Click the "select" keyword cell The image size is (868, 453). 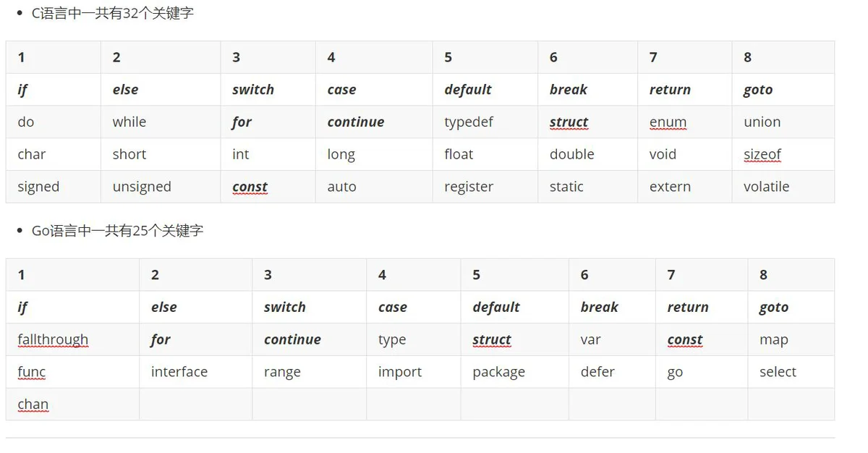(x=778, y=372)
